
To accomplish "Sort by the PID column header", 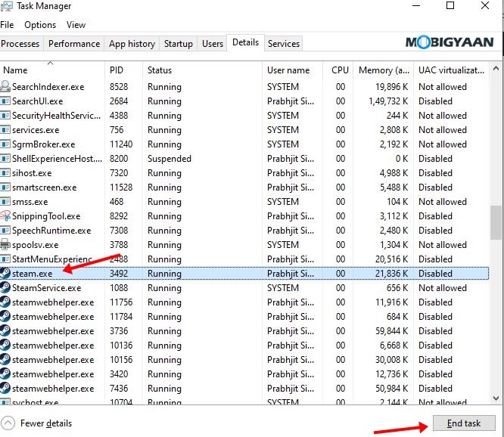I will (123, 70).
